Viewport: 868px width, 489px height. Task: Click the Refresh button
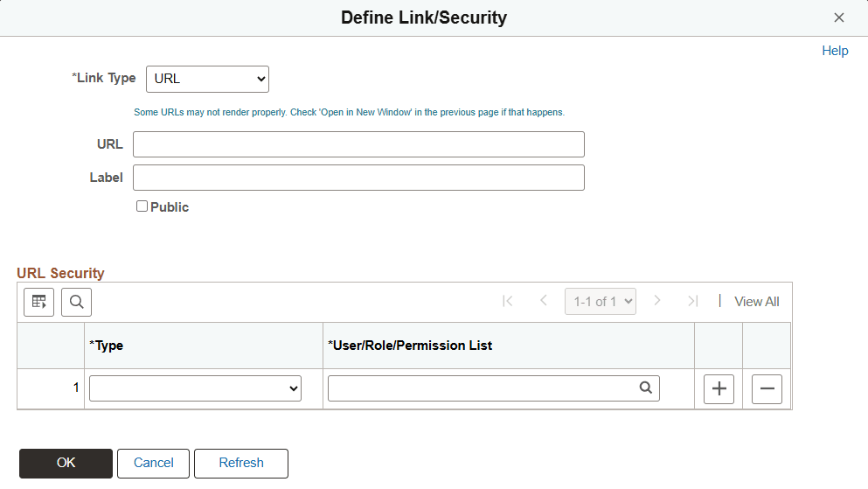click(241, 464)
